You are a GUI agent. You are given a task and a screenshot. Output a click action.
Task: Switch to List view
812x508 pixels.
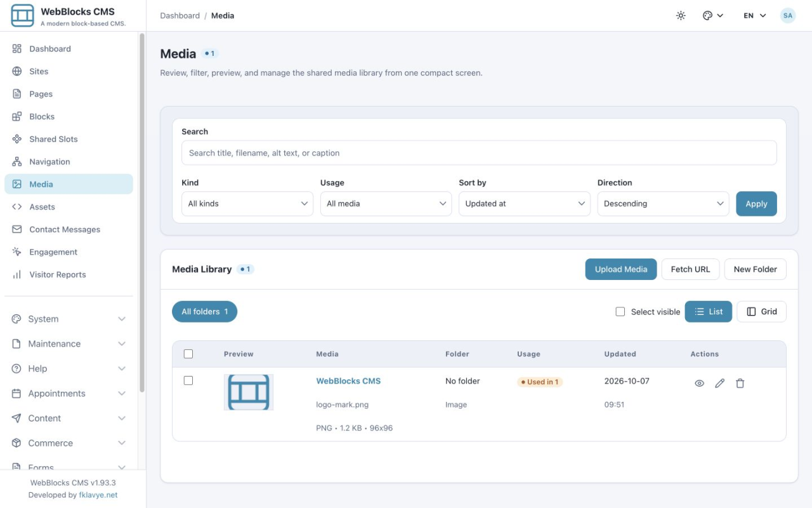coord(709,312)
